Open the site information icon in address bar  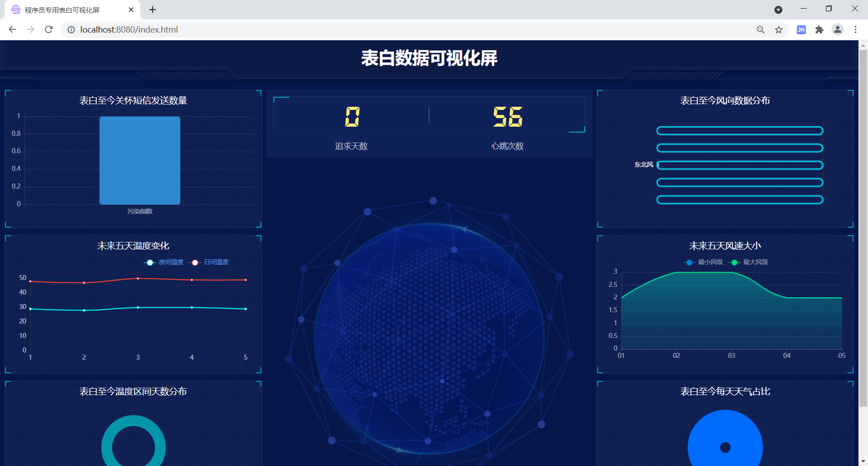(x=71, y=29)
